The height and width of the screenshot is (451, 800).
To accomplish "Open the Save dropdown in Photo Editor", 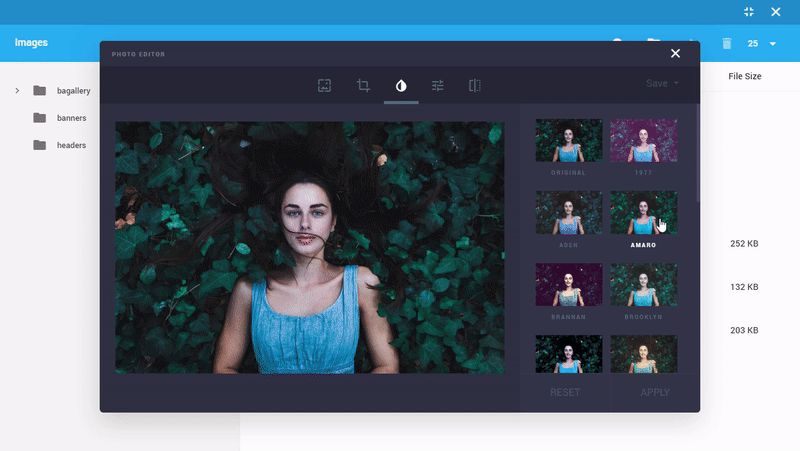I will click(662, 83).
